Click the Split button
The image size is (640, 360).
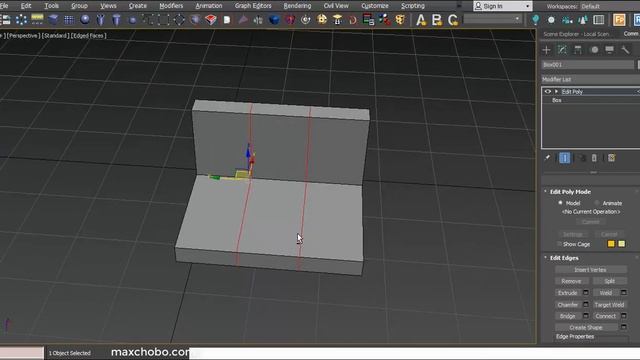coord(609,281)
